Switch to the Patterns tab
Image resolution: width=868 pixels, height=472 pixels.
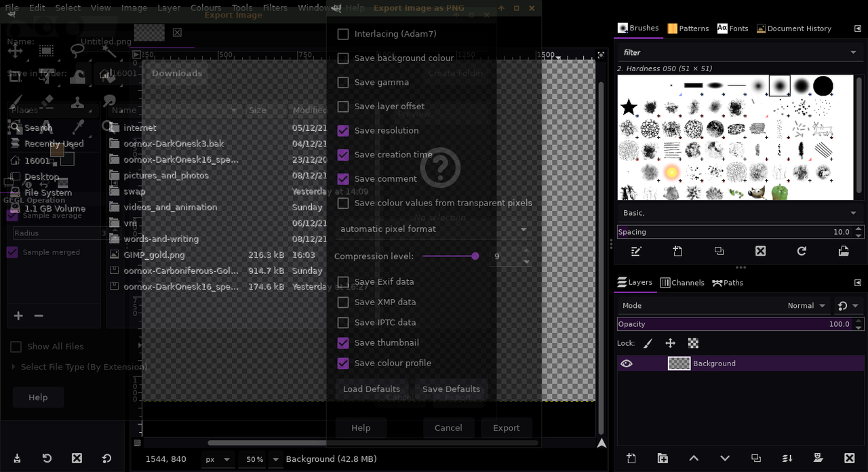(688, 28)
